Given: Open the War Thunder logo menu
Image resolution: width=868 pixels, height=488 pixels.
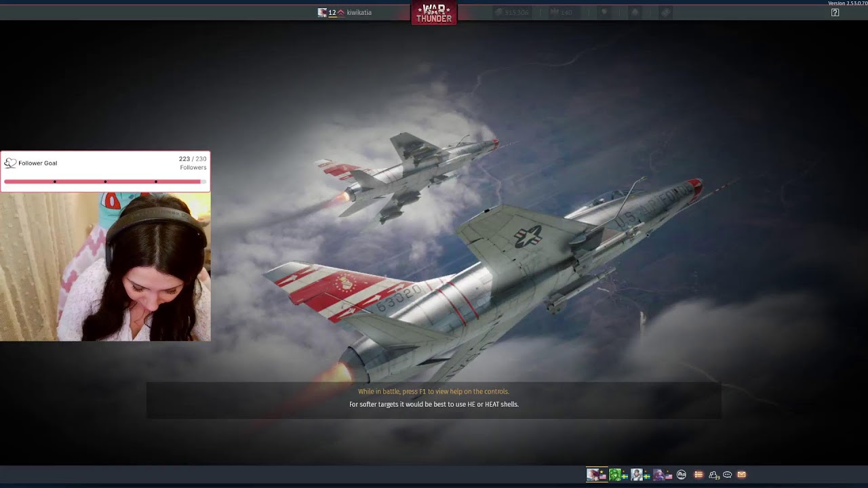Looking at the screenshot, I should click(x=434, y=13).
